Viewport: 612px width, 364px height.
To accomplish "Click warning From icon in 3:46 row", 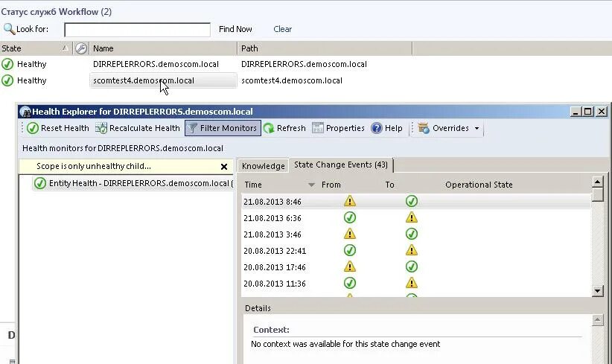I will pos(350,234).
